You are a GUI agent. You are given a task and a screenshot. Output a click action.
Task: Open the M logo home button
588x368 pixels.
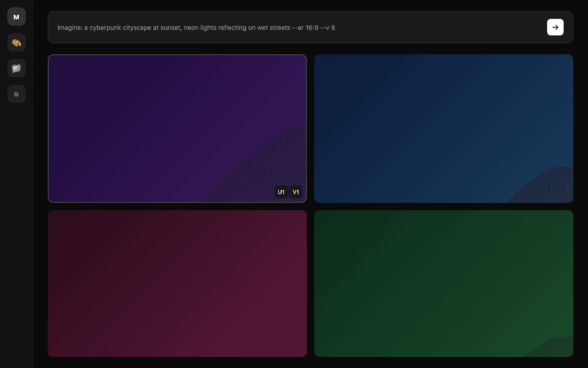pyautogui.click(x=17, y=17)
